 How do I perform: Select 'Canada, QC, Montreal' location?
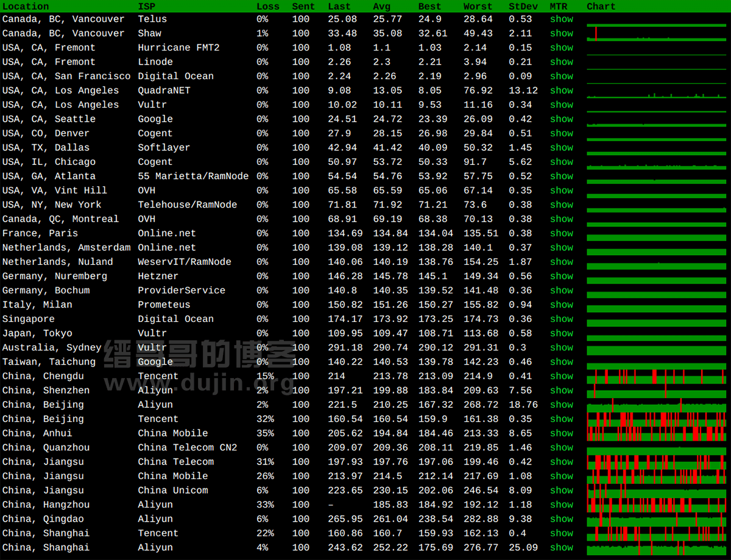coord(60,219)
